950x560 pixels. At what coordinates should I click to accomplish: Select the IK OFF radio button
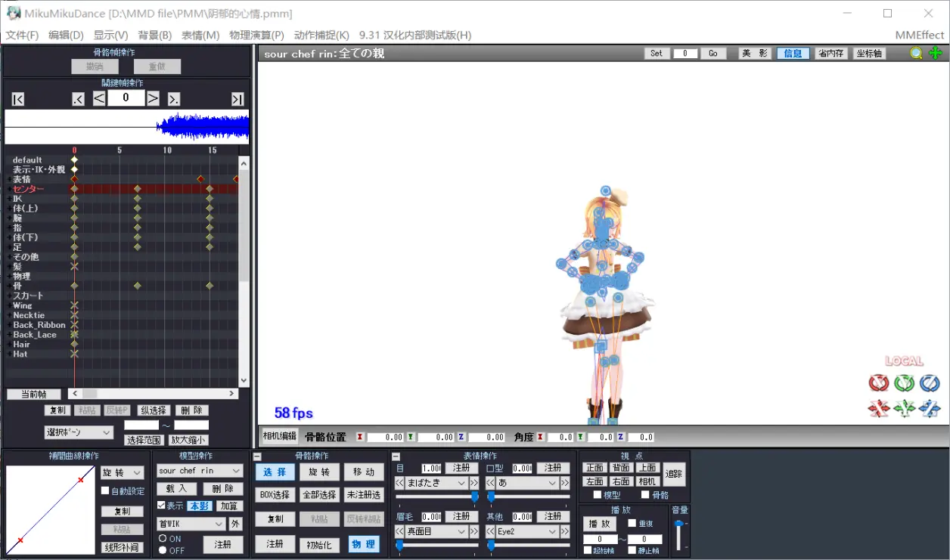tap(163, 550)
